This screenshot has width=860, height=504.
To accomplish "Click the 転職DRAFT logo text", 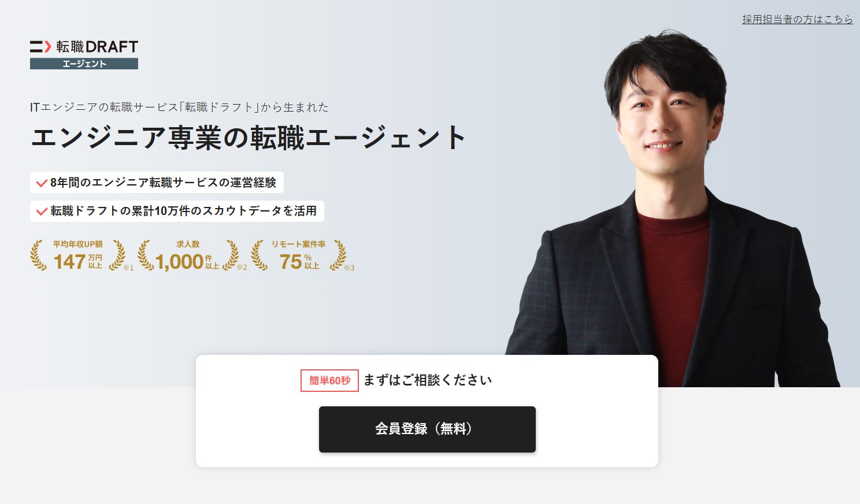I will (97, 47).
